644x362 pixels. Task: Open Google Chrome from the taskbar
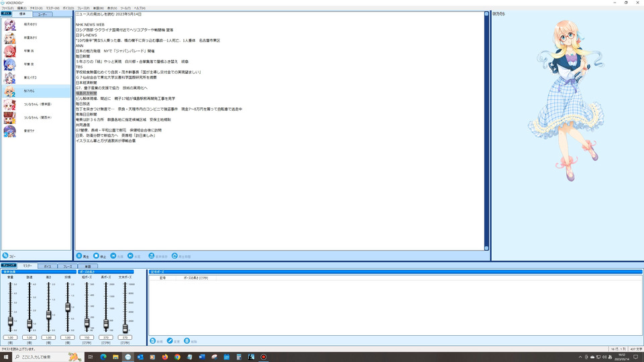click(177, 357)
